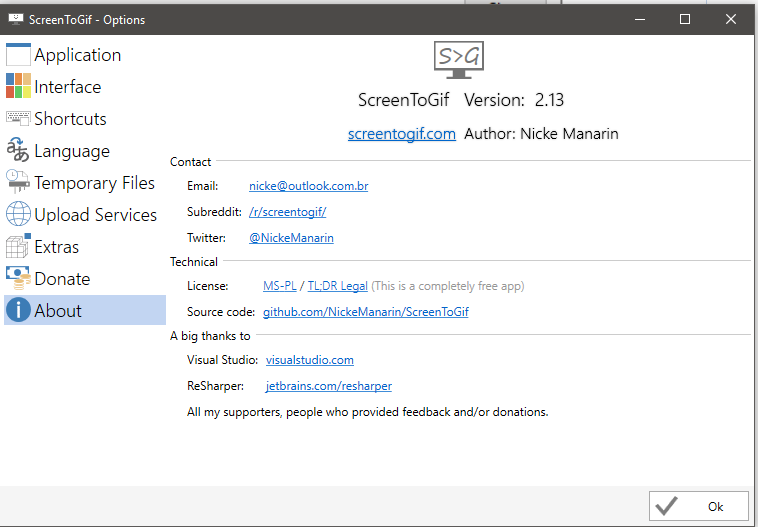Click '(This is a completely free app)' text
758x527 pixels.
(448, 286)
